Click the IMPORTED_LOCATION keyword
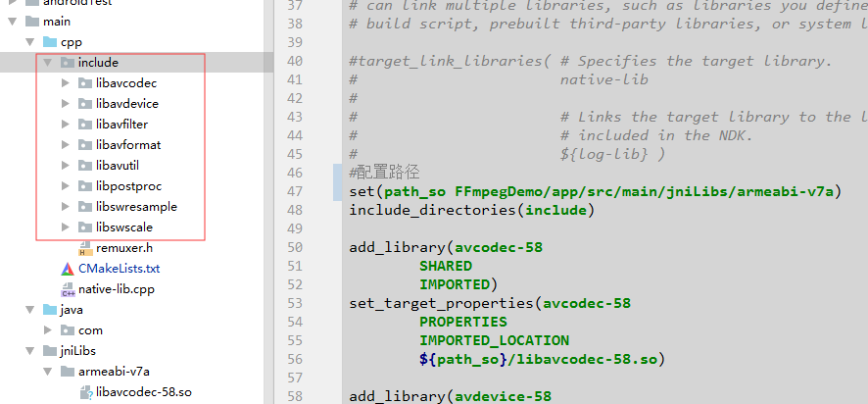868x404 pixels. tap(494, 340)
